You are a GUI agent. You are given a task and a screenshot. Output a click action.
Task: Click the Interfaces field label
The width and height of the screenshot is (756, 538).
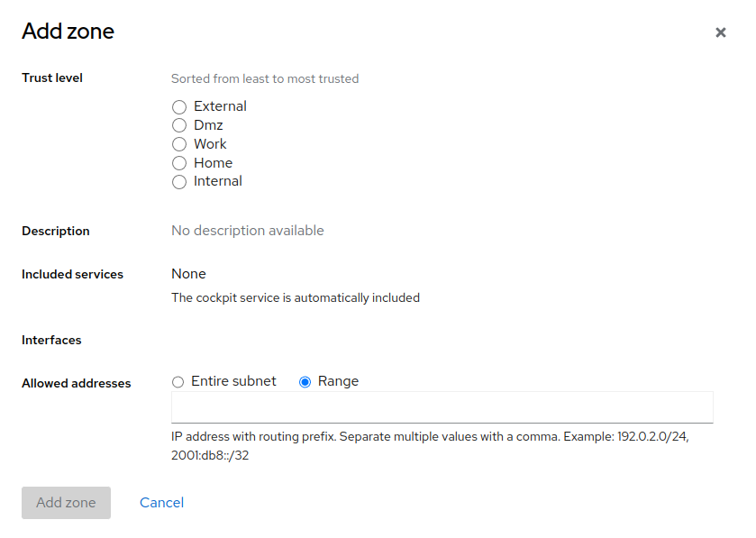tap(51, 341)
